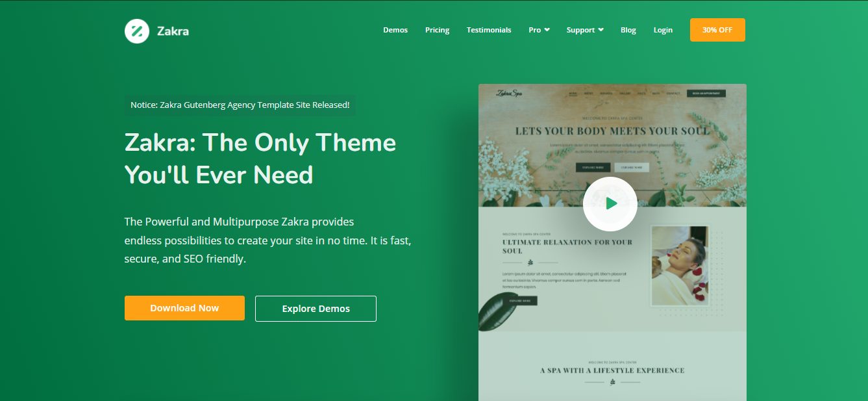The image size is (868, 401).
Task: Click the 'Powerful and Multipurpose Zakra' paragraph
Action: click(x=267, y=240)
